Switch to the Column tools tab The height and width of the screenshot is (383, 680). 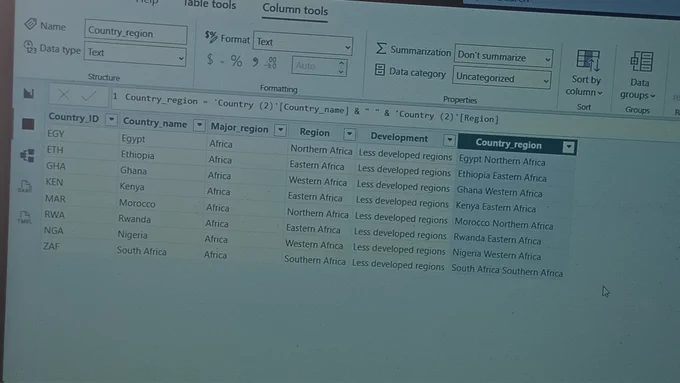click(x=295, y=10)
